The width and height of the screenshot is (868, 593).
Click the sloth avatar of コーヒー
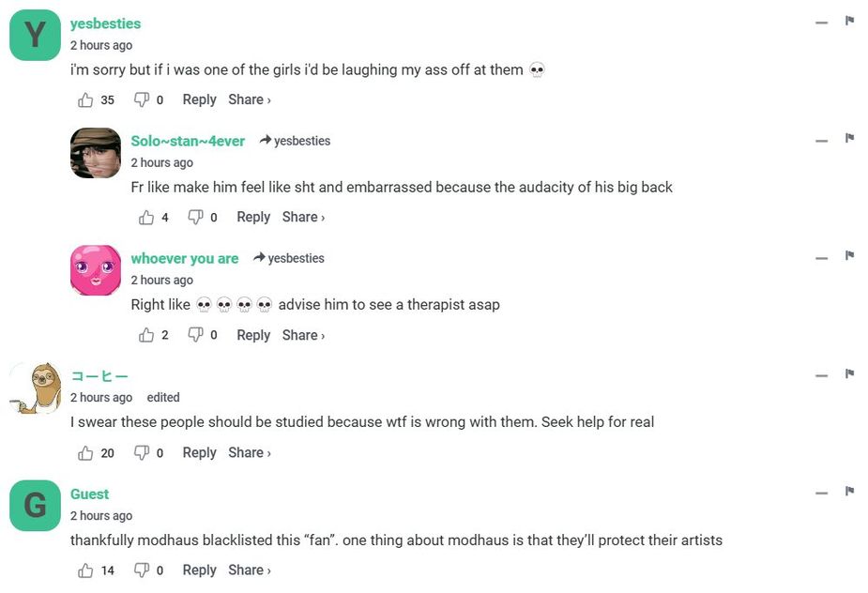(x=35, y=388)
